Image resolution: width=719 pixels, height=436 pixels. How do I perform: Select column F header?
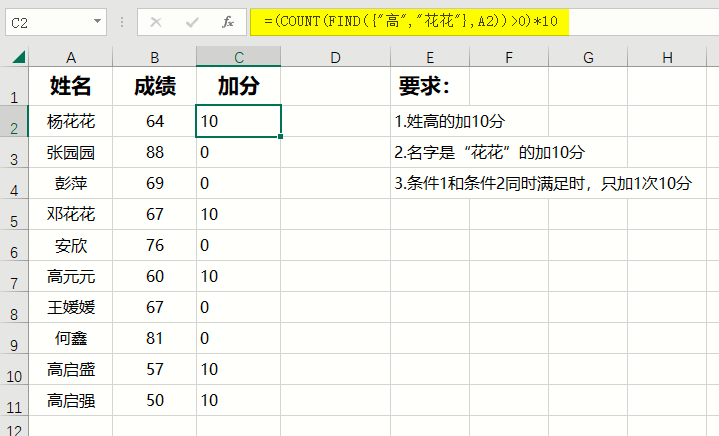point(509,57)
